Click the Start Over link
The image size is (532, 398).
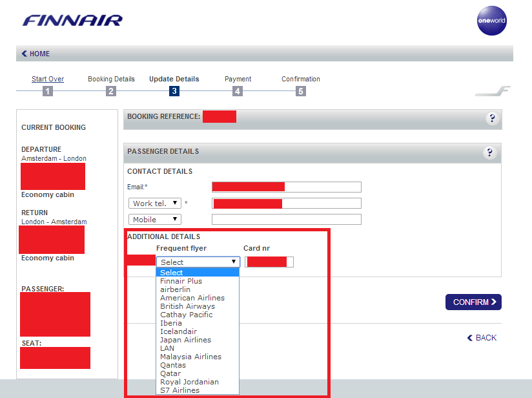pos(48,79)
